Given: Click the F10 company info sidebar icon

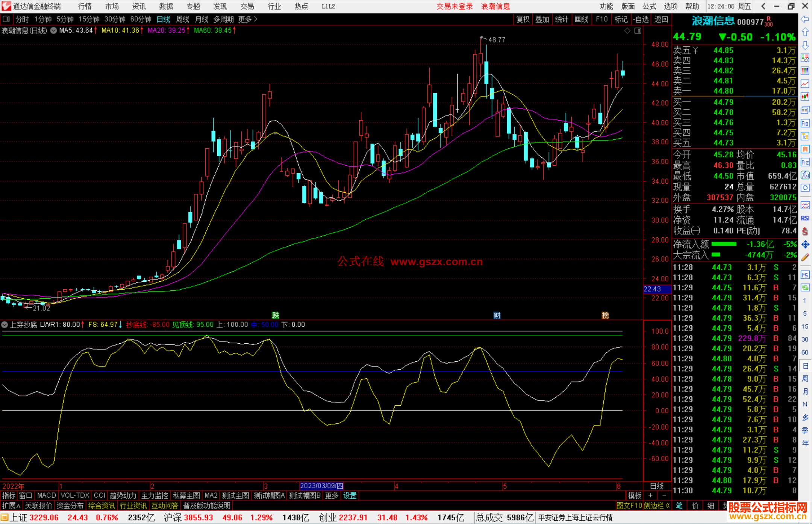Looking at the screenshot, I should 805,123.
